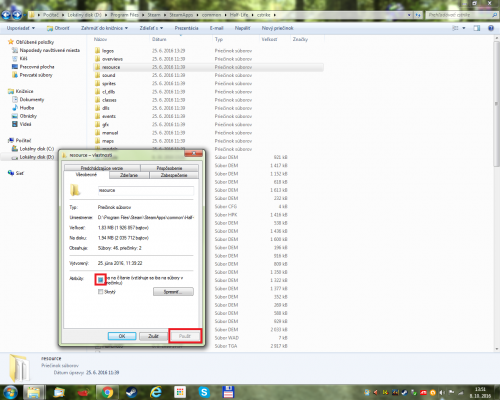
Task: Launch Google Chrome from taskbar
Action: coord(107,392)
